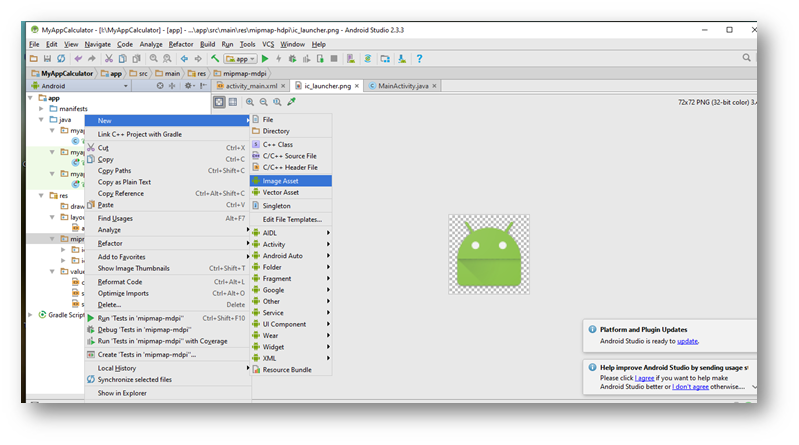Navigate Forward with the toolbar arrow
The image size is (799, 445).
[x=198, y=59]
